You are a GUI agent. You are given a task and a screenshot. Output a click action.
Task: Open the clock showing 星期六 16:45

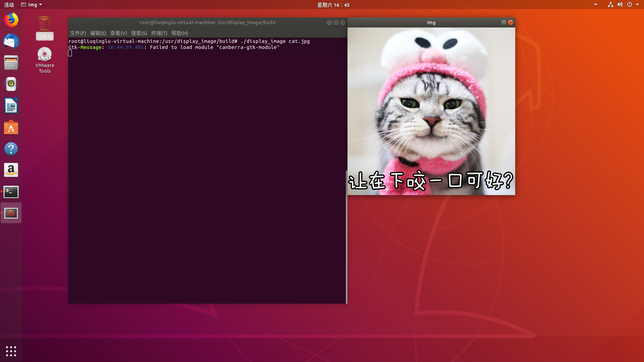pos(333,5)
